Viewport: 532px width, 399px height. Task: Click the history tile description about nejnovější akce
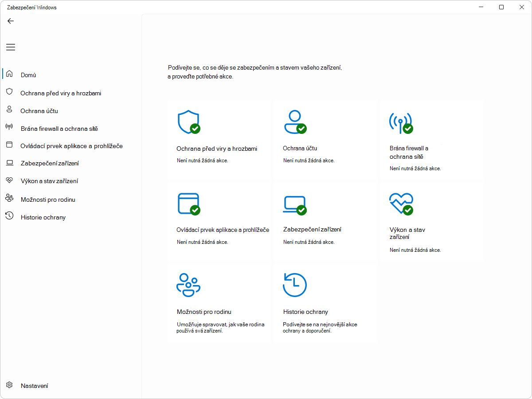320,328
